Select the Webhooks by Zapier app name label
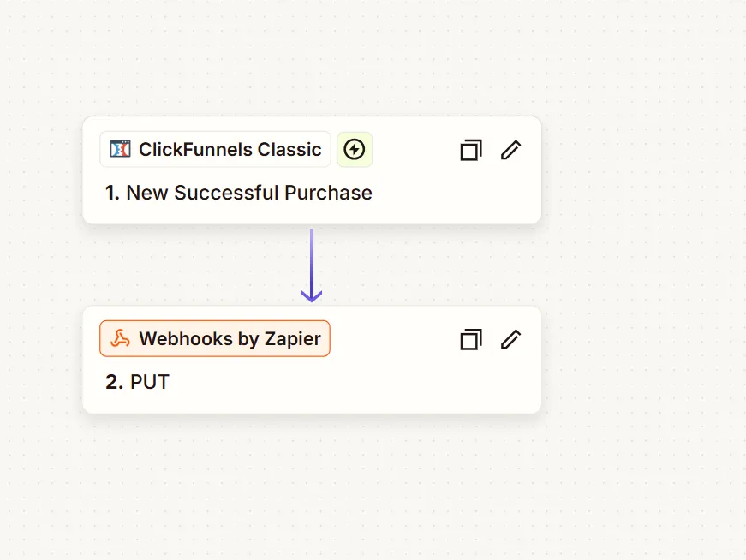 click(230, 339)
